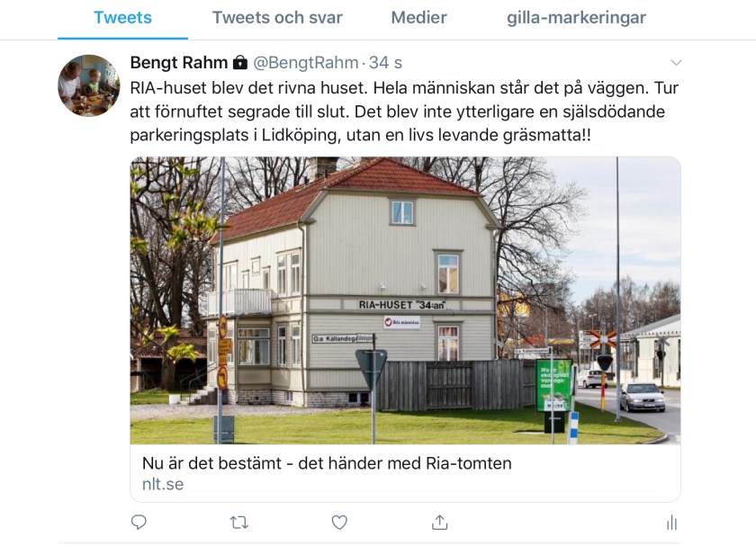The image size is (756, 546).
Task: Switch to the Tweets tab
Action: pyautogui.click(x=122, y=18)
